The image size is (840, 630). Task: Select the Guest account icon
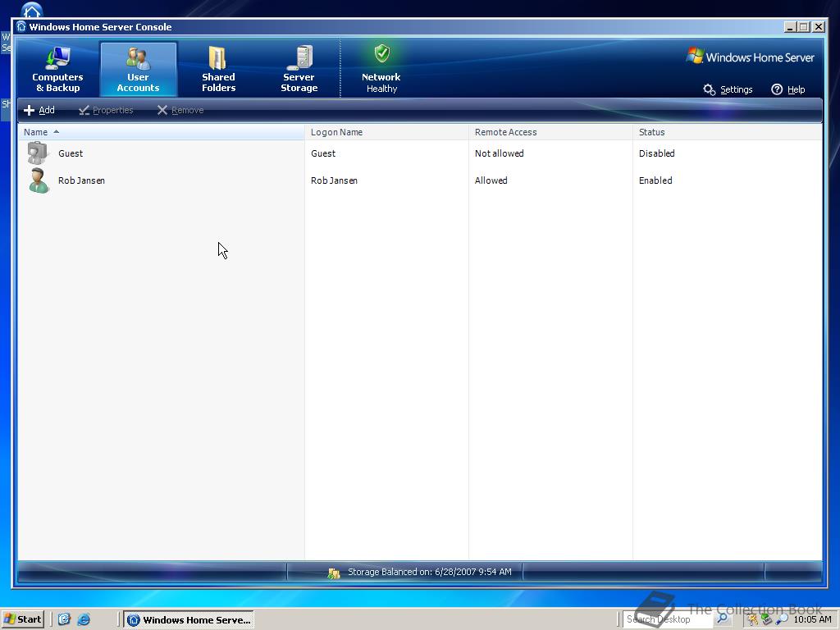point(38,153)
